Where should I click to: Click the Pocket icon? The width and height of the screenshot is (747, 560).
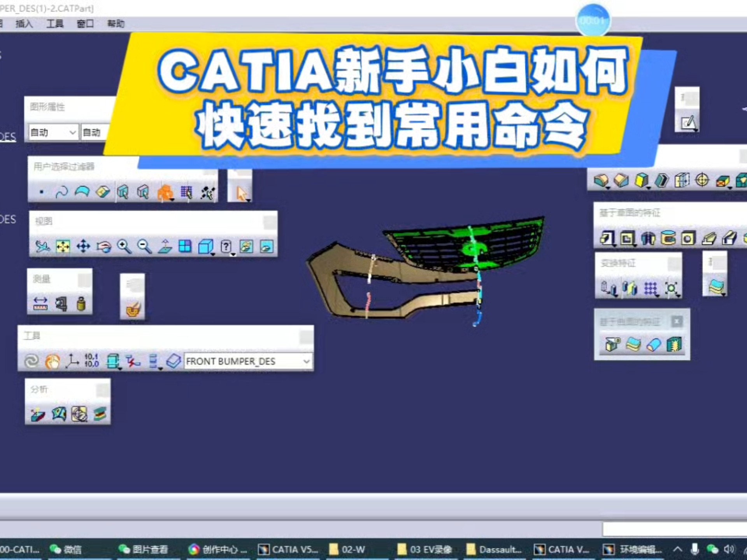tap(627, 238)
